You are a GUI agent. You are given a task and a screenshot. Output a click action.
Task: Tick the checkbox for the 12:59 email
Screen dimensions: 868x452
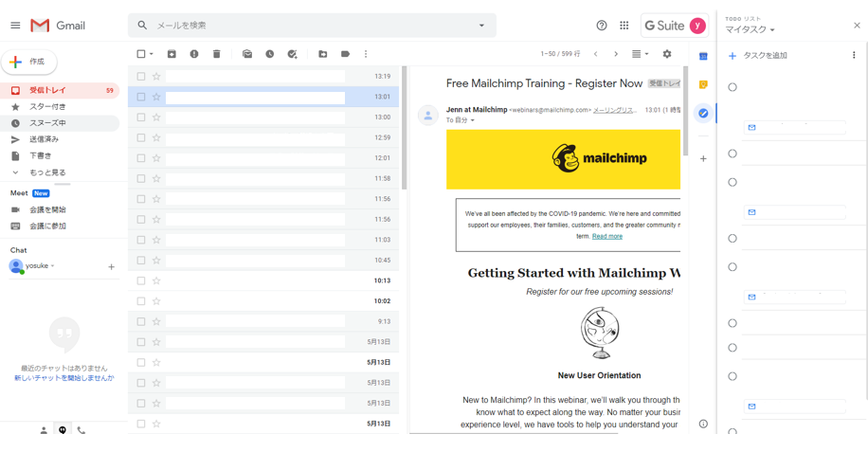pyautogui.click(x=141, y=137)
